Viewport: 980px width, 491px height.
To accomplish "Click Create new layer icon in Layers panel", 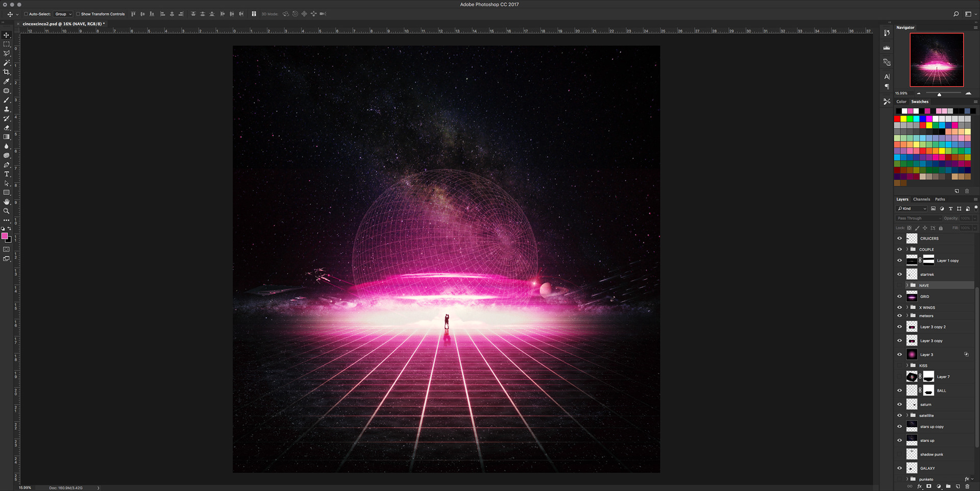I will click(958, 486).
